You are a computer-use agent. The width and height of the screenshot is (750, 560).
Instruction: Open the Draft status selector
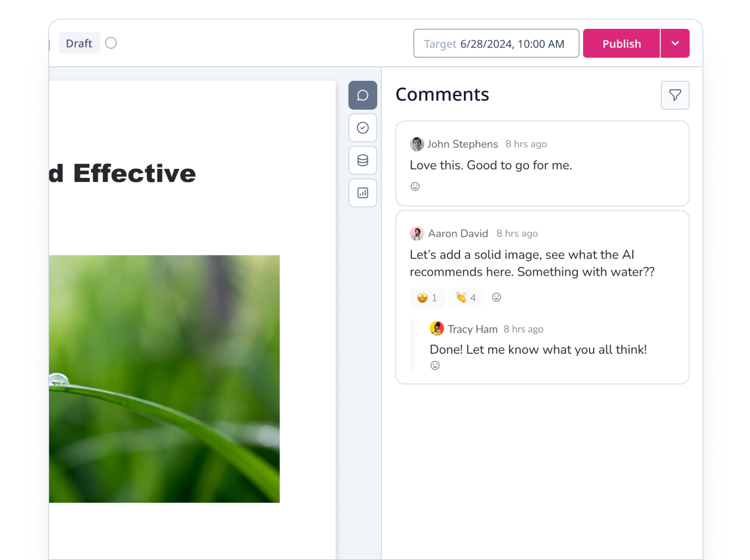click(79, 43)
